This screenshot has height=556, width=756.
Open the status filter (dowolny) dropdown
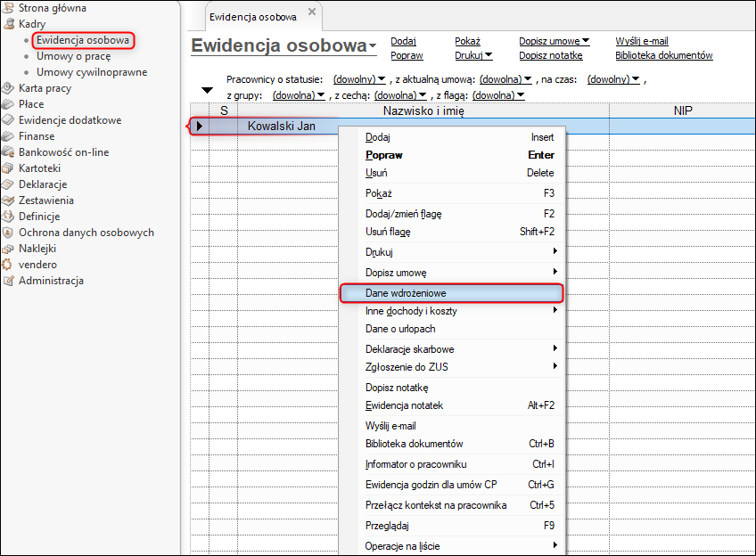pos(359,79)
